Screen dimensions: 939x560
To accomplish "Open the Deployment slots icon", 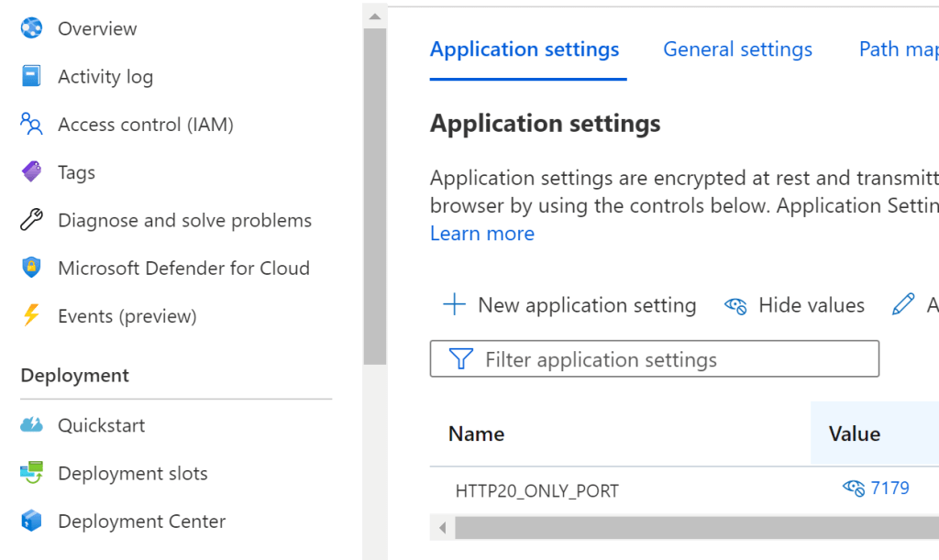I will coord(31,473).
